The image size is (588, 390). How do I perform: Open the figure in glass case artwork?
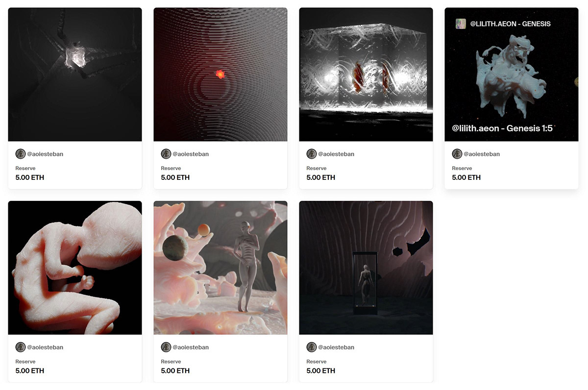pos(366,268)
